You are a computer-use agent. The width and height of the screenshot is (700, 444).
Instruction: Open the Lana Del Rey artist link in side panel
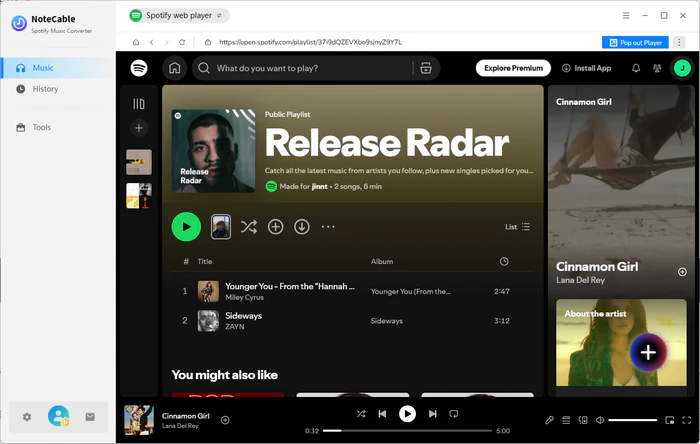click(x=580, y=280)
